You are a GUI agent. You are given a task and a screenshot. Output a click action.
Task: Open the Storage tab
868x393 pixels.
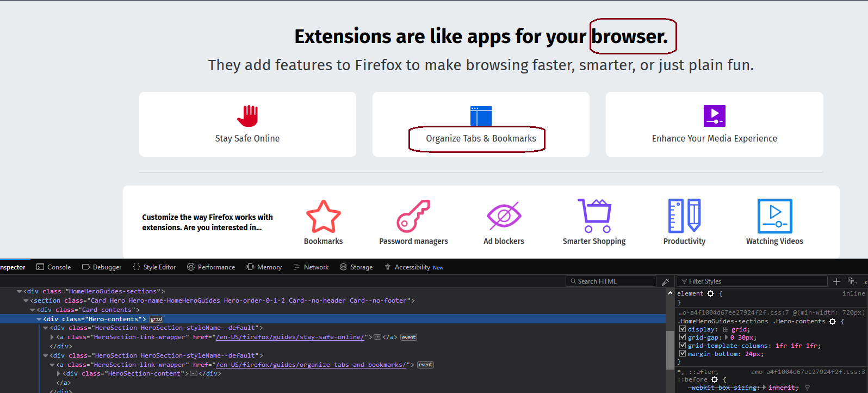(x=356, y=267)
